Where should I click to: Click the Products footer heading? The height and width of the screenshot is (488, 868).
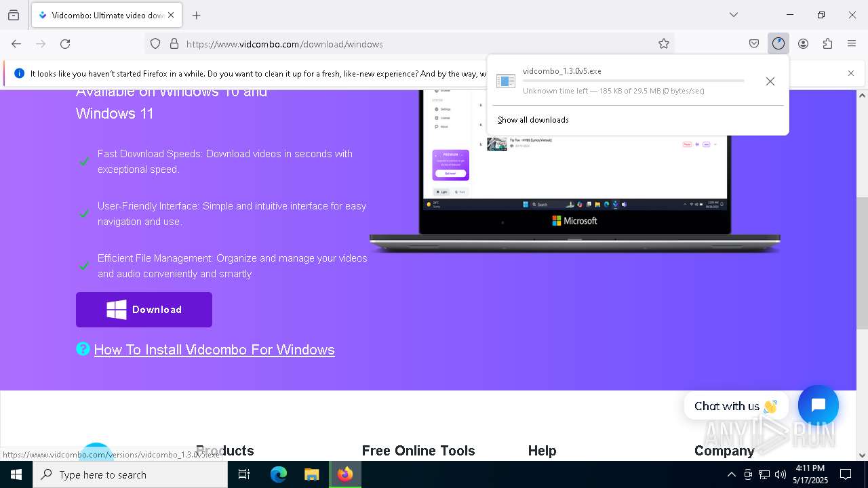pos(224,451)
